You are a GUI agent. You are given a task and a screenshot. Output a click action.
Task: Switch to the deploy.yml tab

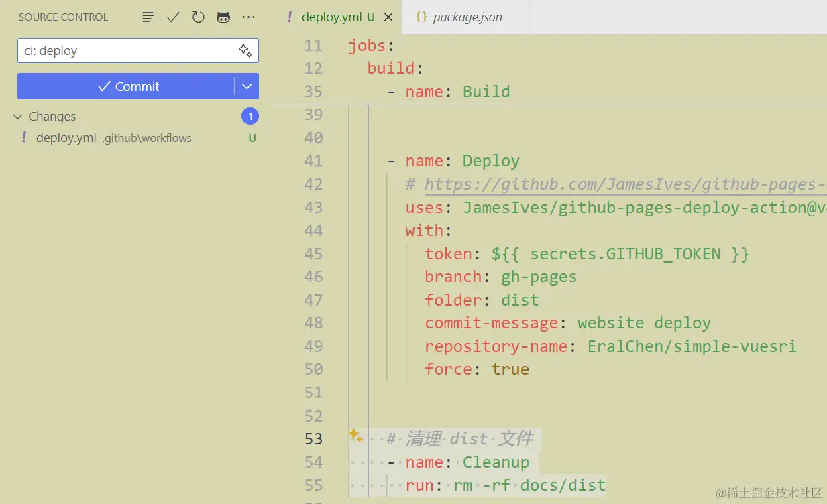click(x=339, y=17)
